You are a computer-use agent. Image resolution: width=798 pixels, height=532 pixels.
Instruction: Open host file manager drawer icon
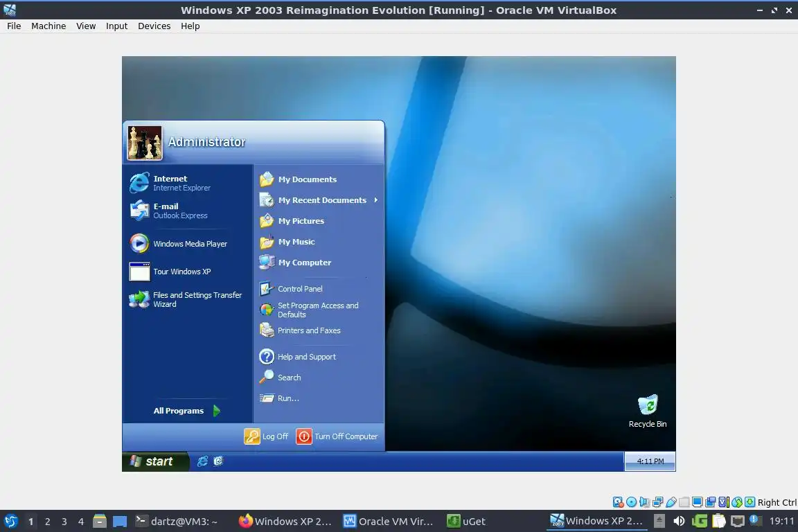100,521
